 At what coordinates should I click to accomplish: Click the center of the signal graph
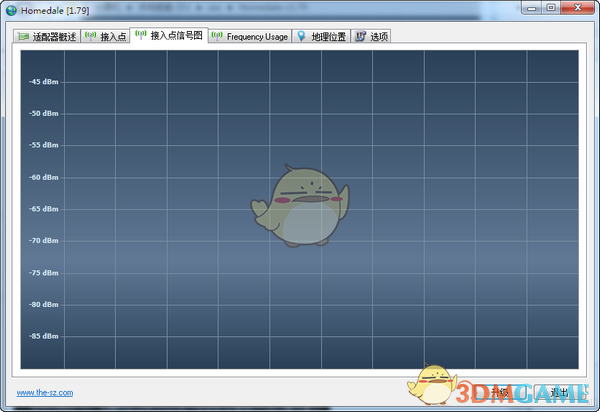point(300,208)
